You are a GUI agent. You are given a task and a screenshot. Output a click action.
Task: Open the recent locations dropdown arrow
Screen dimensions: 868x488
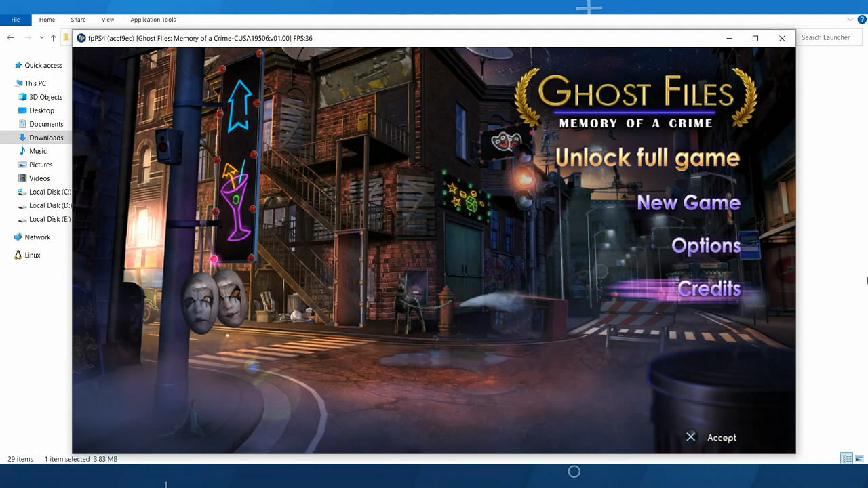pos(41,38)
